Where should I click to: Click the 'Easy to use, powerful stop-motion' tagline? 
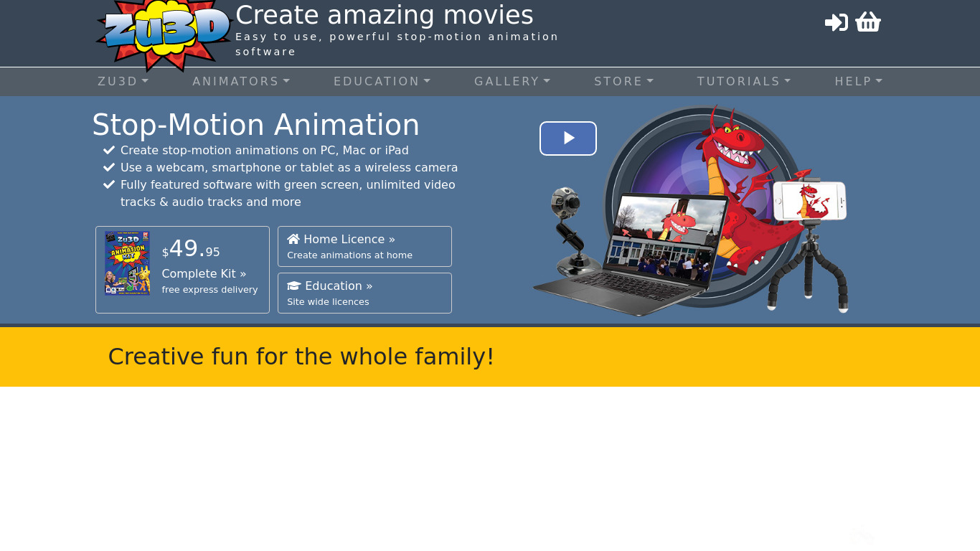[397, 44]
